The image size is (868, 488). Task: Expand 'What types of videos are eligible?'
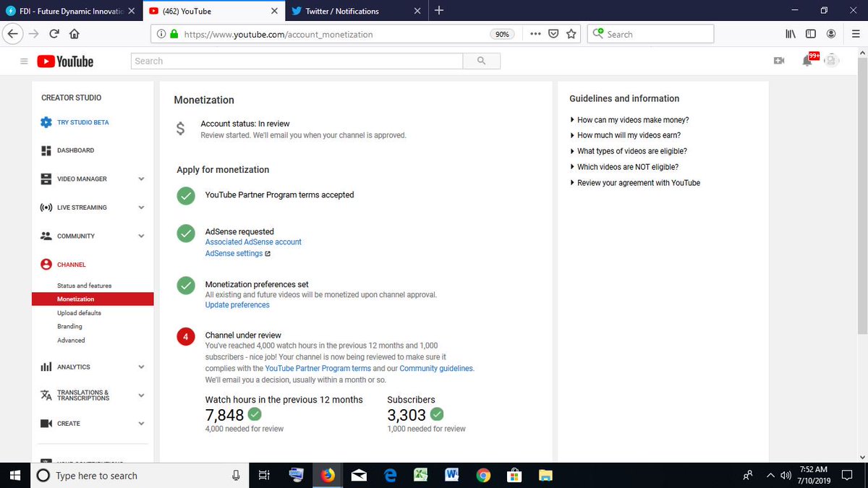629,151
